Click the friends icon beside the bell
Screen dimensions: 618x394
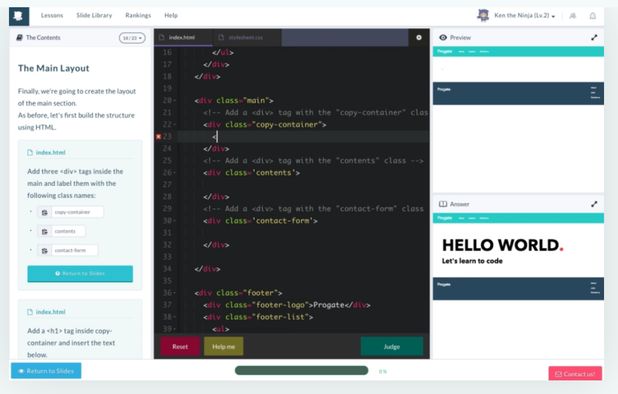pyautogui.click(x=572, y=16)
